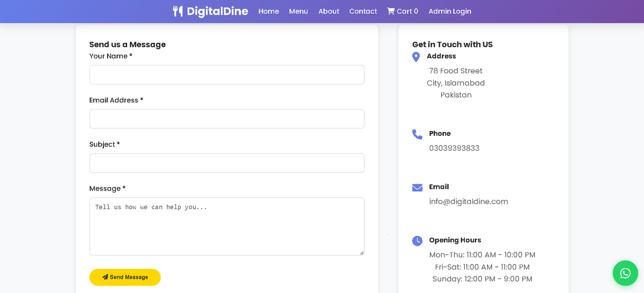644x293 pixels.
Task: Click the 'Email Address *' label
Action: click(x=116, y=100)
